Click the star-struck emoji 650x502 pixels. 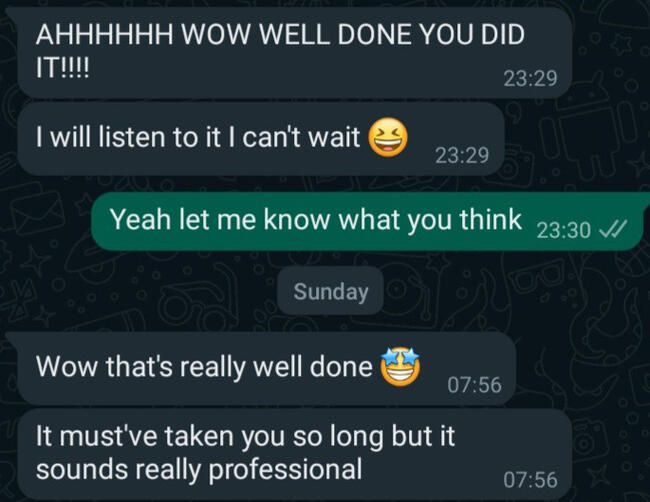point(401,367)
